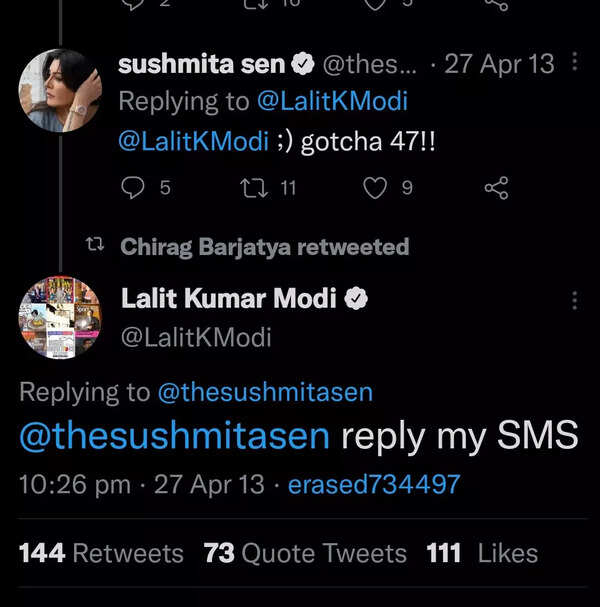Open sushmita sen's profile picture
The image size is (600, 607).
60,90
